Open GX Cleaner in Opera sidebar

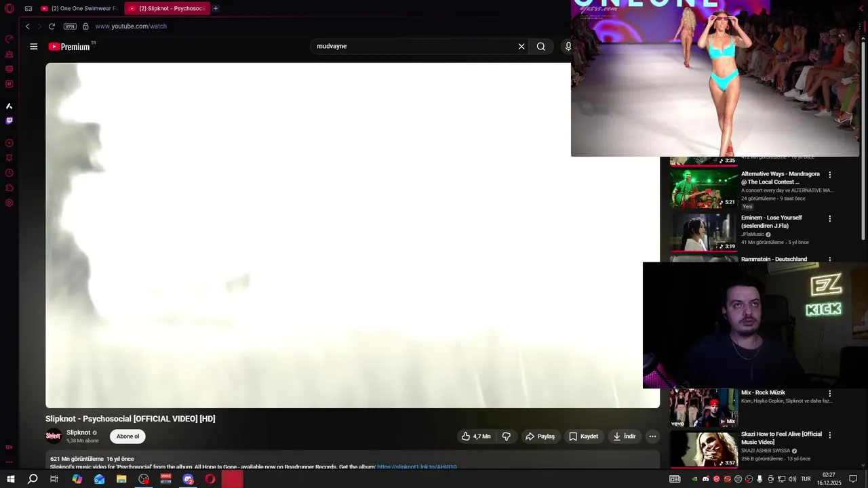point(9,54)
